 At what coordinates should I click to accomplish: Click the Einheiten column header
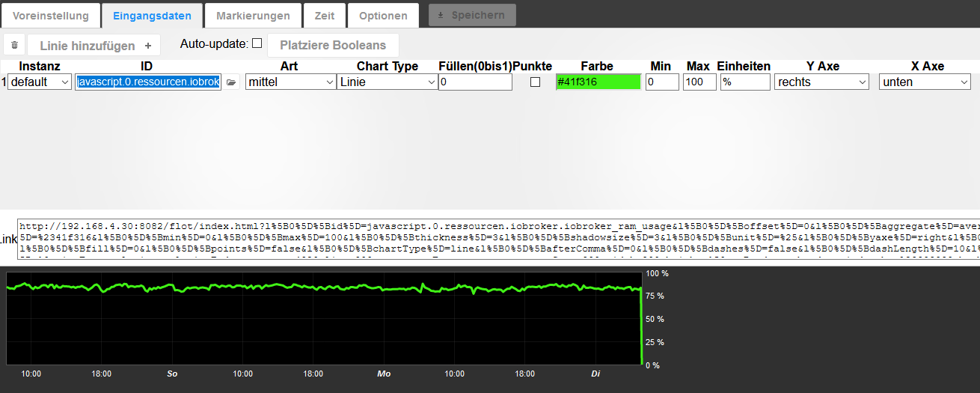(x=744, y=67)
